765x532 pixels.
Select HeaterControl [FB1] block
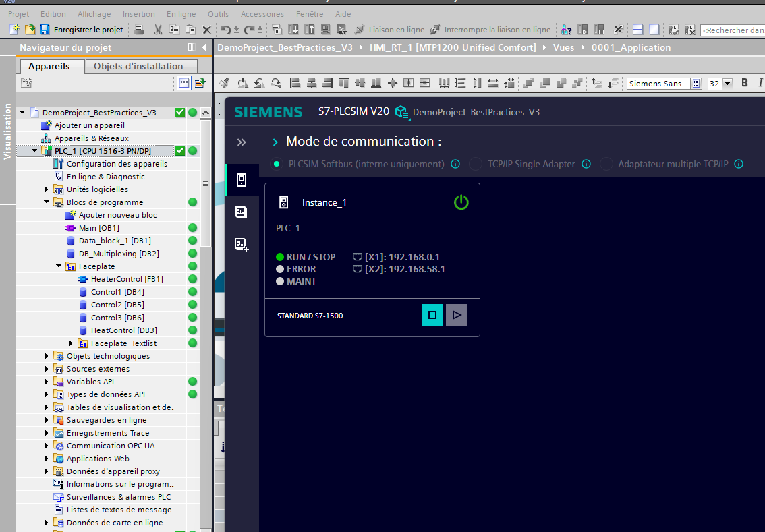point(127,279)
